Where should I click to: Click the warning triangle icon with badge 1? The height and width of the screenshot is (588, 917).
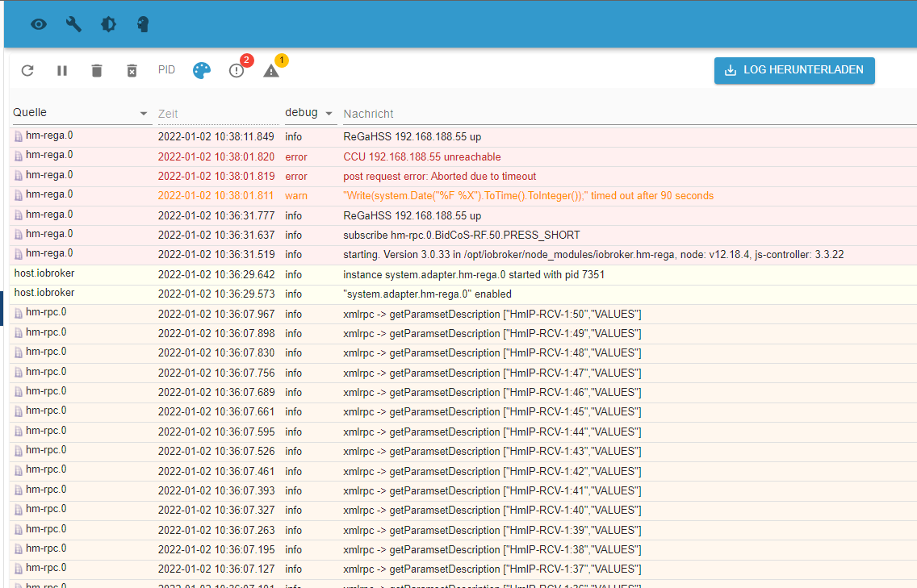click(x=271, y=70)
